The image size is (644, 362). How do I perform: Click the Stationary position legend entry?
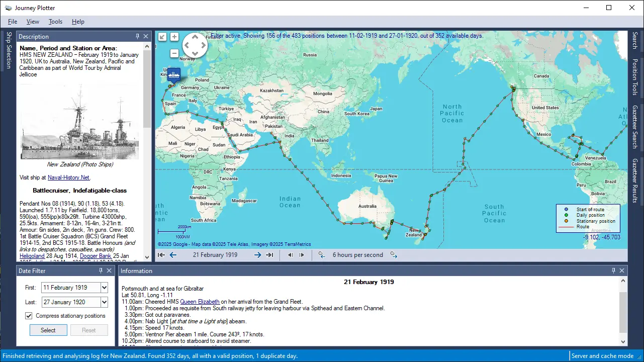pyautogui.click(x=596, y=221)
